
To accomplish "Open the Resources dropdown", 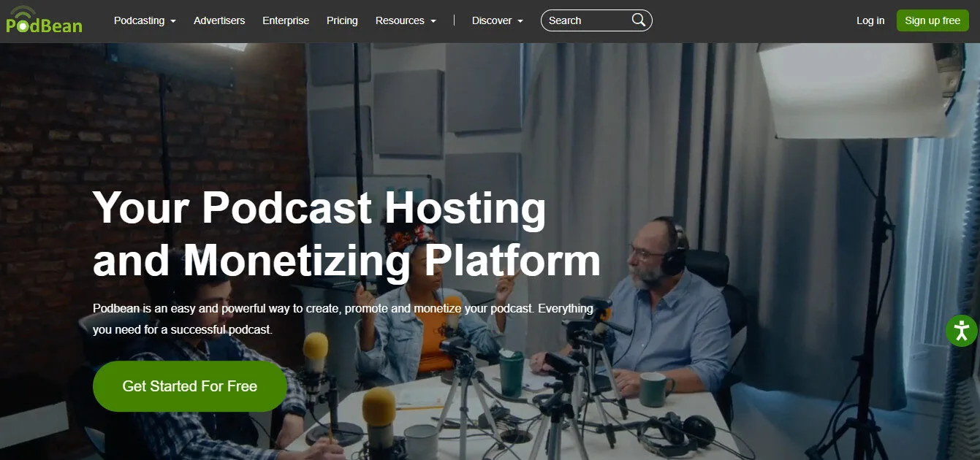I will [x=400, y=20].
